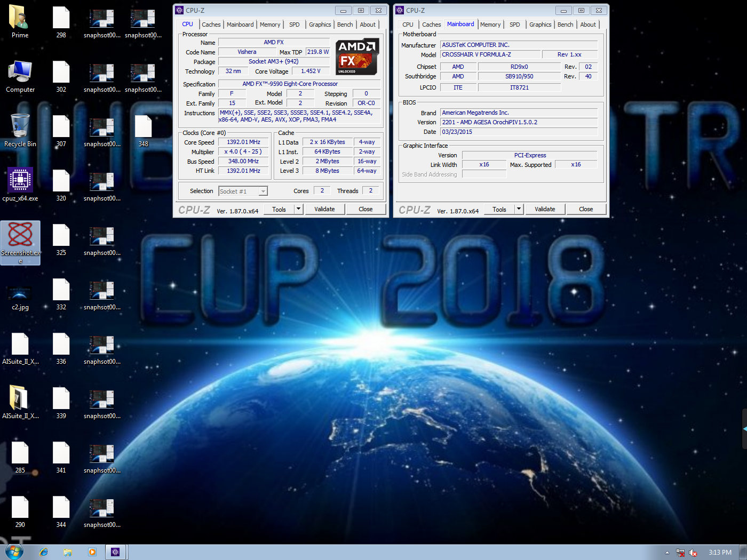Launch the cpuz_x64.exe desktop icon
This screenshot has height=560, width=747.
20,185
